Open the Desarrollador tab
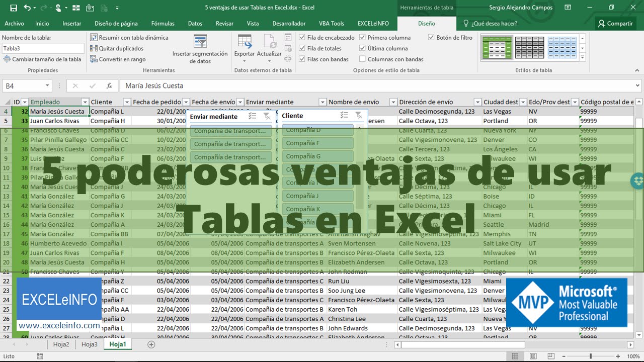644x362 pixels. [x=289, y=24]
